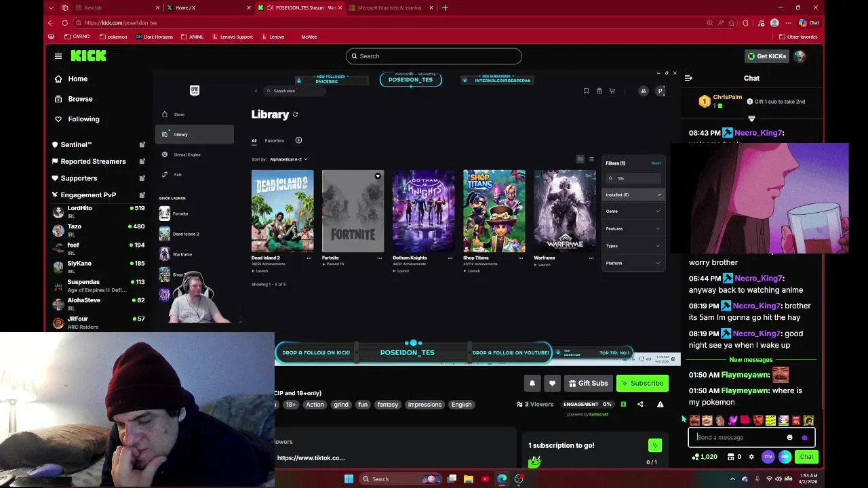Click the purple gift icon in chat input
Image resolution: width=868 pixels, height=488 pixels.
pos(805,438)
